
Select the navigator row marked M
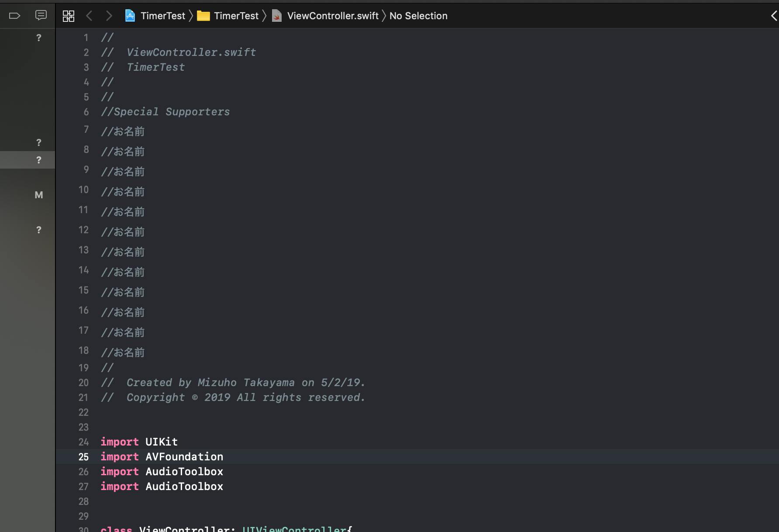tap(27, 195)
